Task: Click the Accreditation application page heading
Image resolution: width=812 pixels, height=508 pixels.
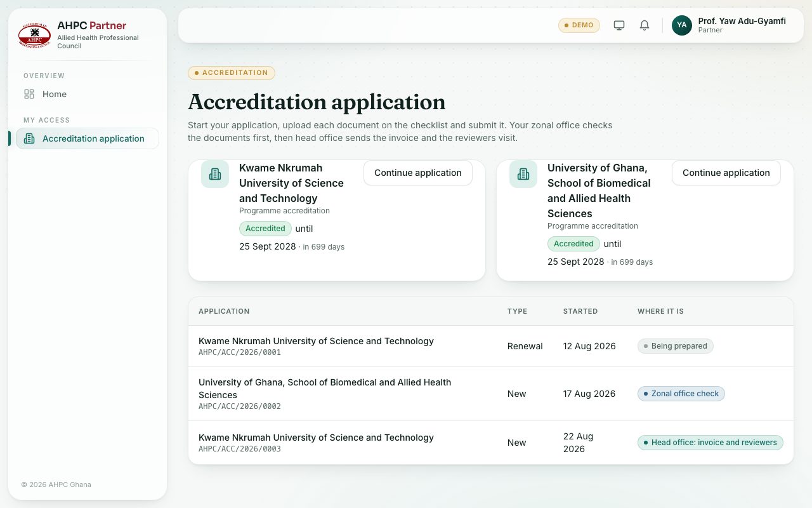Action: pyautogui.click(x=317, y=102)
